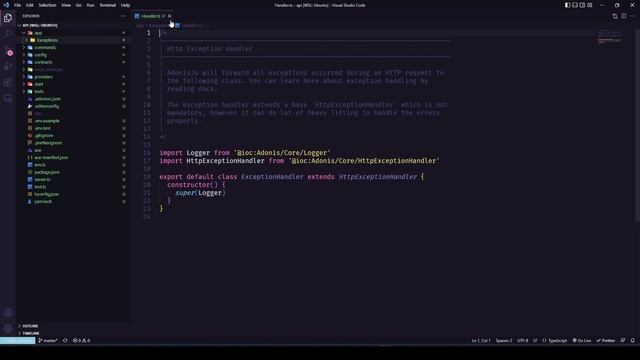This screenshot has width=640, height=360.
Task: Click Go Live in status bar
Action: point(582,340)
